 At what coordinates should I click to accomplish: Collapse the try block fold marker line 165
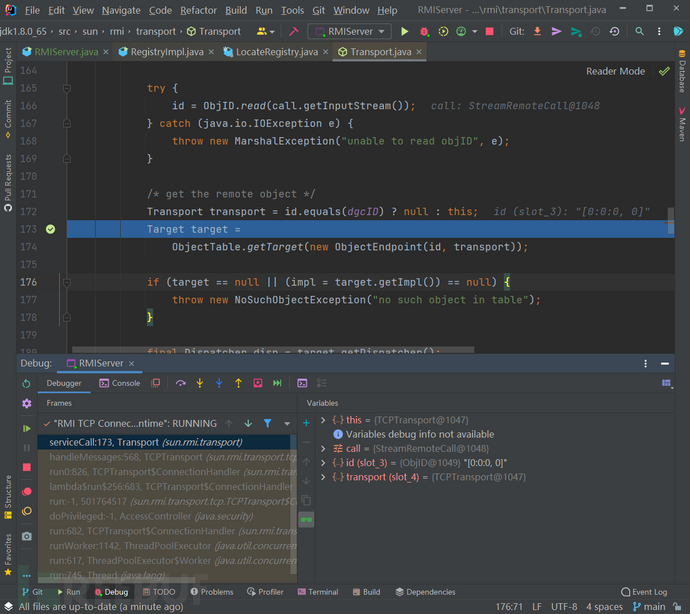tap(67, 88)
